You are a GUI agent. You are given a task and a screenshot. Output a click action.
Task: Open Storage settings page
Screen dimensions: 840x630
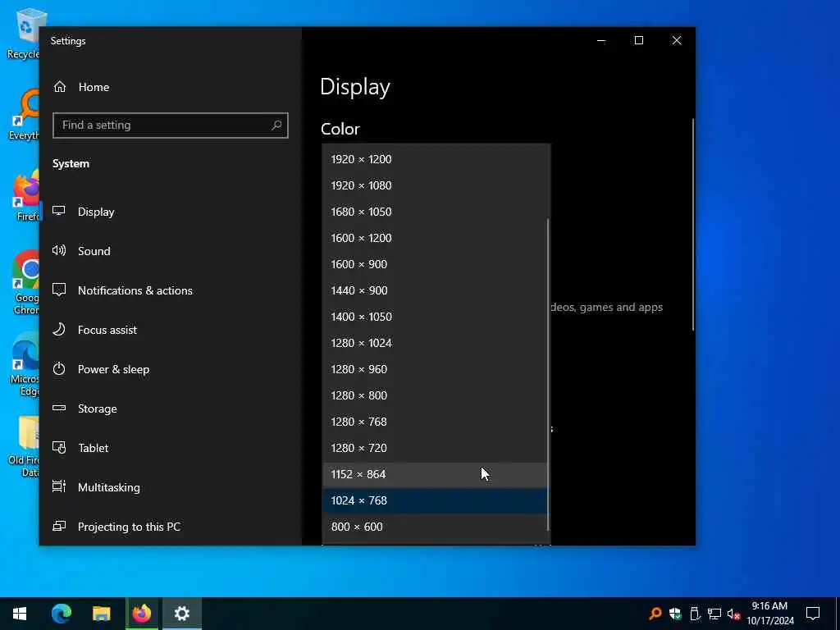[171, 409]
